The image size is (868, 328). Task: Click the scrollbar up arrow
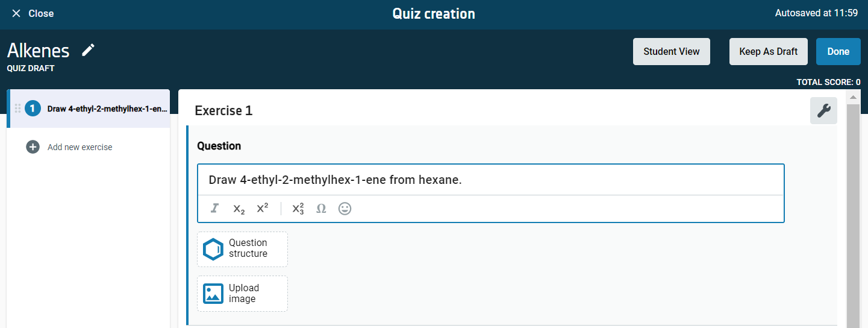853,97
